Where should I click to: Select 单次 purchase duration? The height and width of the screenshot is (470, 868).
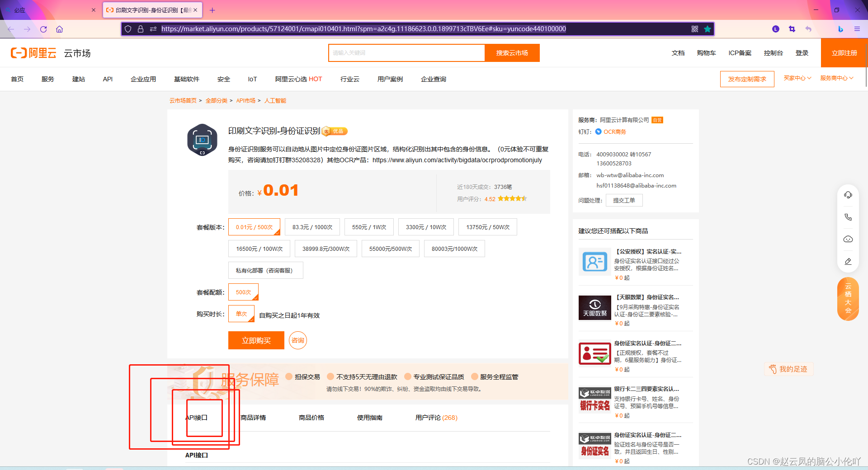(241, 314)
